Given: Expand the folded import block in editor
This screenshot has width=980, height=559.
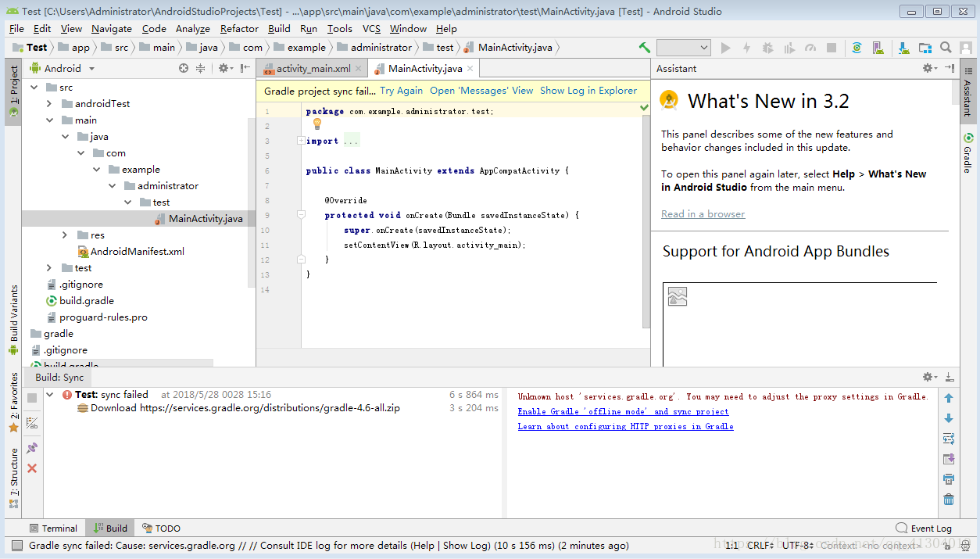Looking at the screenshot, I should (x=301, y=141).
